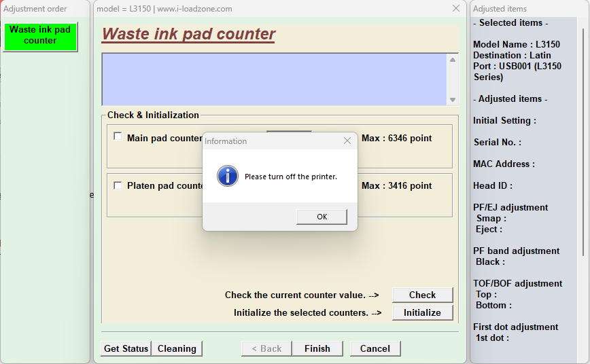This screenshot has width=590, height=364.
Task: Click the Waste ink pad counter heading
Action: pos(188,35)
